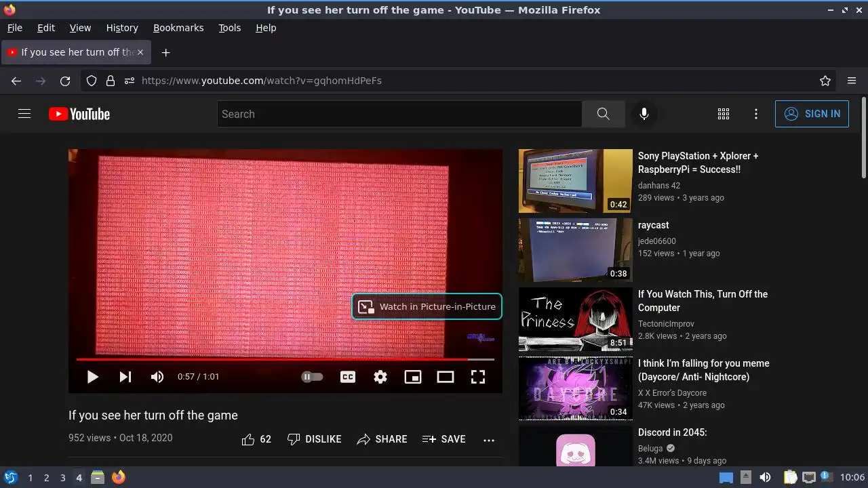Click the SHARE button

382,439
